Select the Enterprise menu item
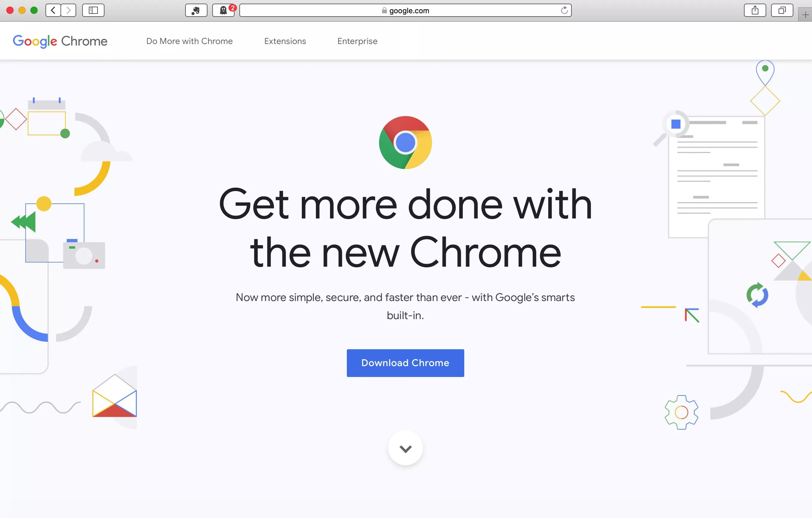The image size is (812, 518). pyautogui.click(x=357, y=41)
